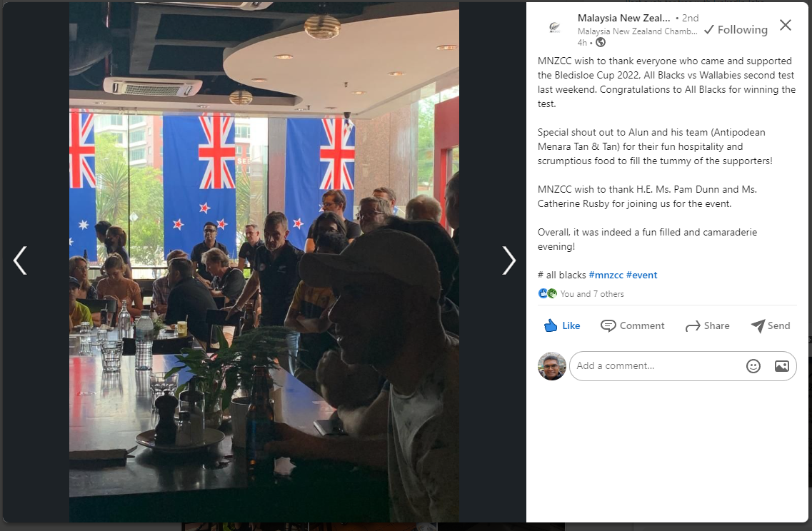Click the Share arrow icon

tap(692, 326)
